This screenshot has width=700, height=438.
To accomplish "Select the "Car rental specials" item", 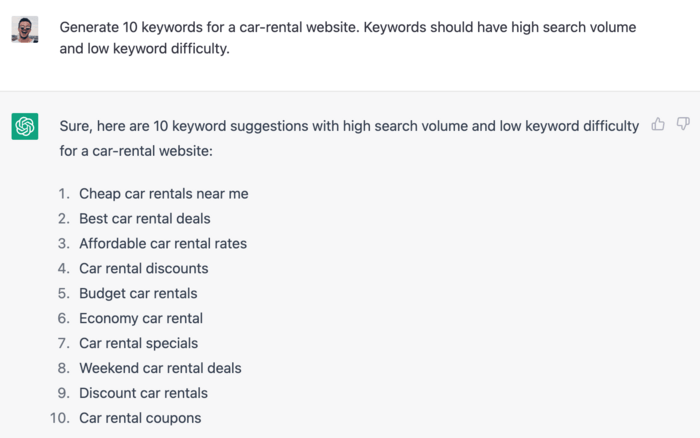I will (139, 343).
